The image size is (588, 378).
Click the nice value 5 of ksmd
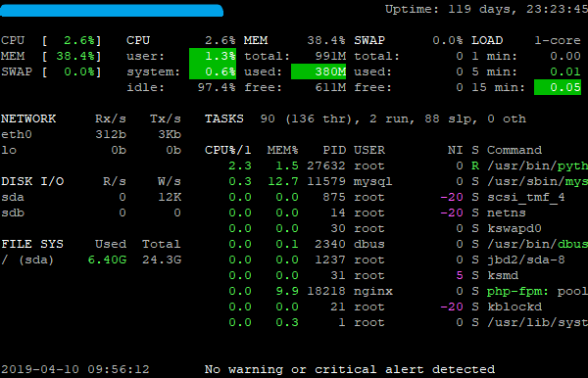click(x=460, y=276)
